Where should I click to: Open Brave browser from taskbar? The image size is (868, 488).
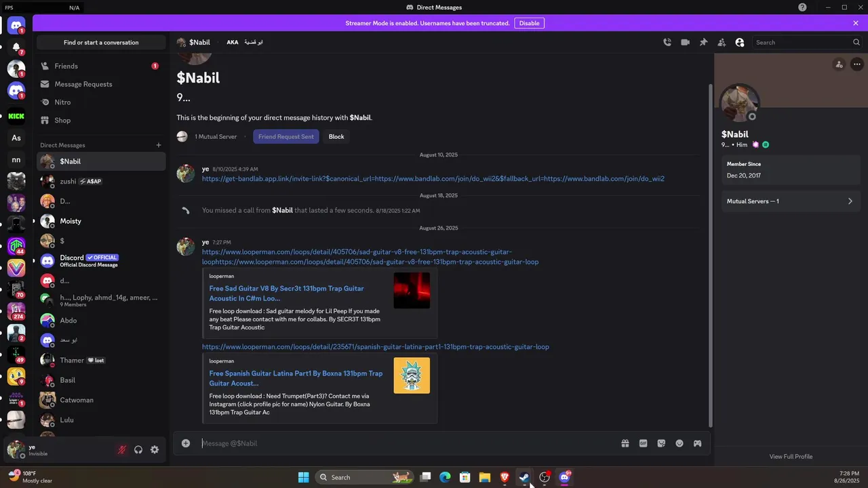[505, 477]
